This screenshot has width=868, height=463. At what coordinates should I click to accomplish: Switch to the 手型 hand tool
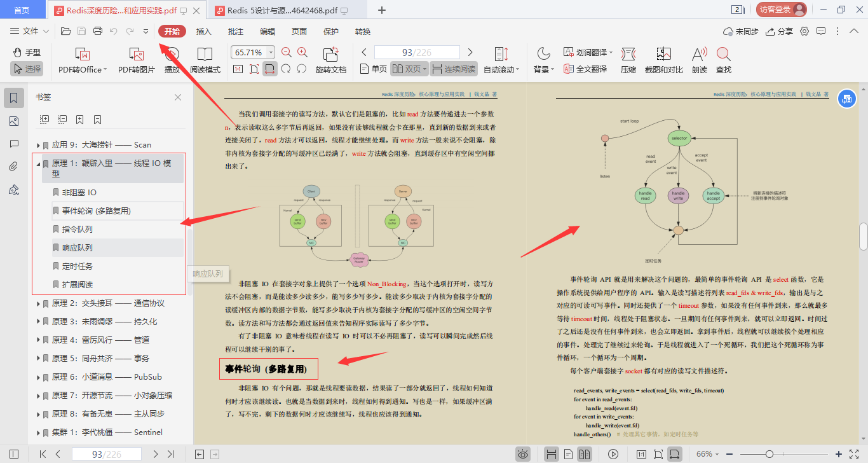(x=27, y=53)
